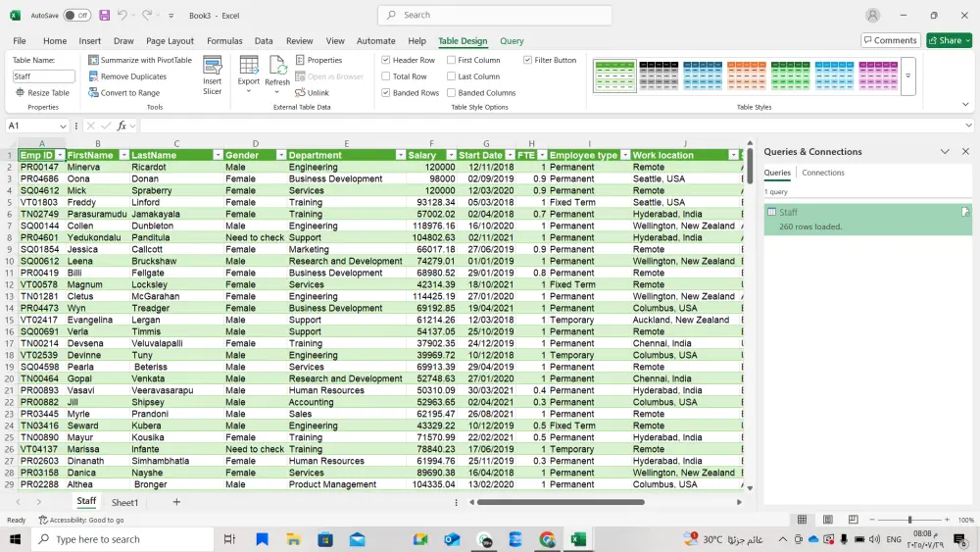Click Summarize with PivotTable
Viewport: 980px width, 552px height.
click(140, 60)
